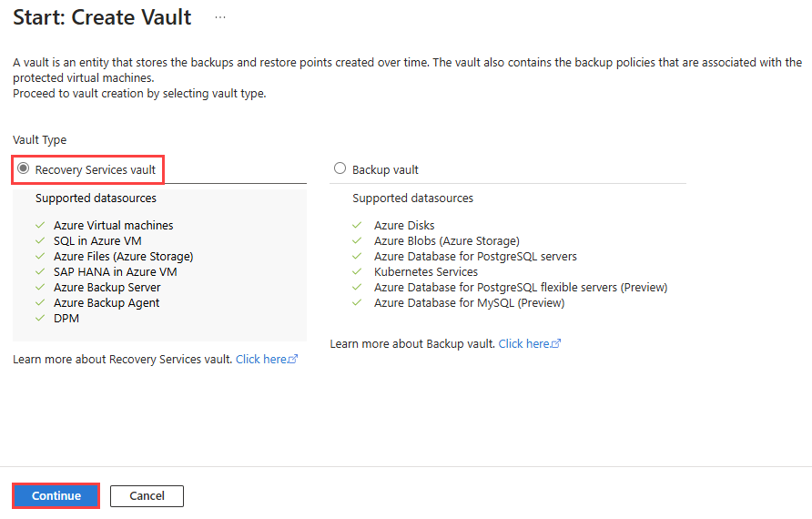Click checkmark icon beside Azure Virtual machines
Screen dimensions: 812x519
point(40,225)
